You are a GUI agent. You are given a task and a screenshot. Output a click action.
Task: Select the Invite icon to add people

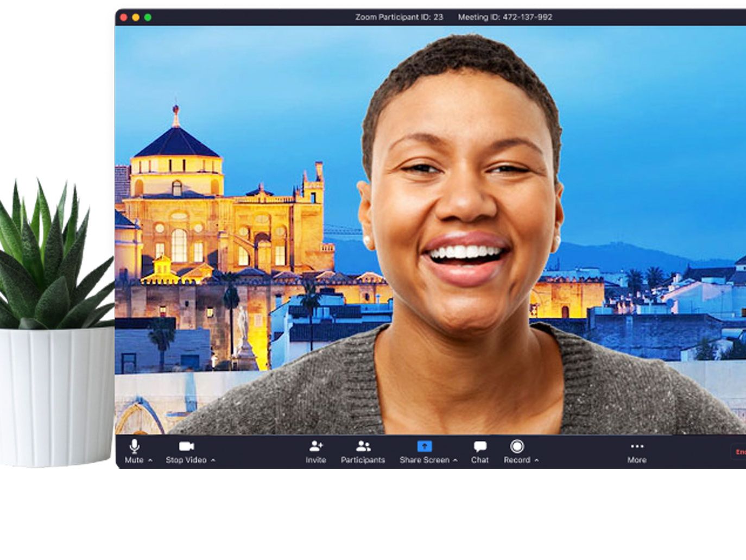click(x=316, y=447)
